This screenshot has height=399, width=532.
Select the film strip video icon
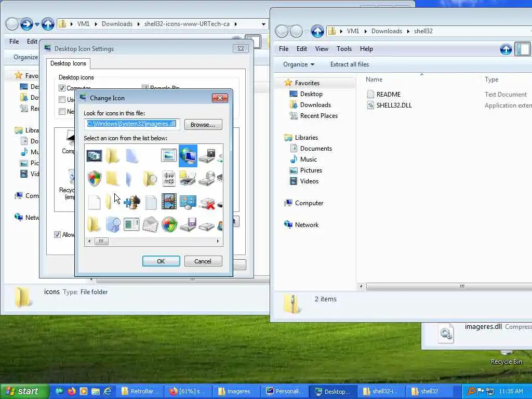pos(169,202)
